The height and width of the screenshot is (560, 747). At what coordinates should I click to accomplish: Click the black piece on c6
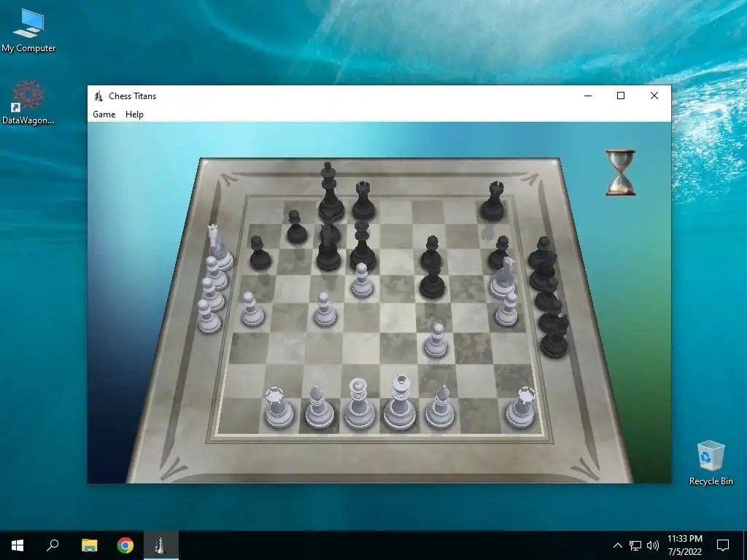328,246
